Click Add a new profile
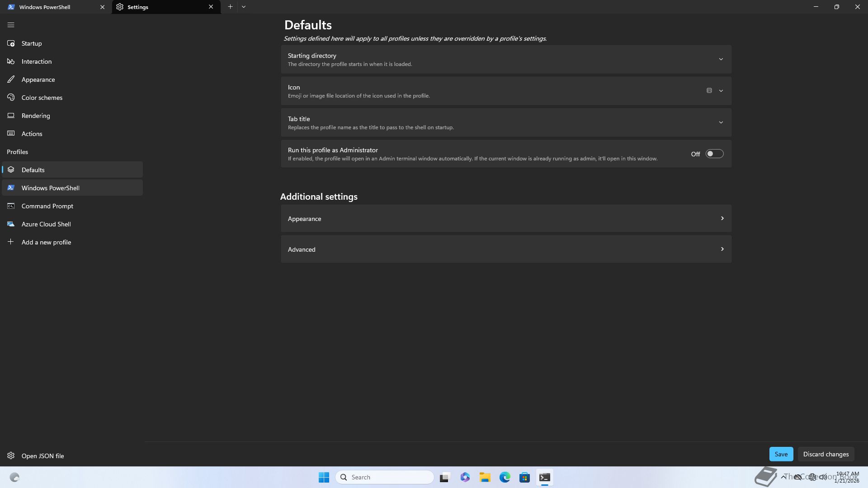The width and height of the screenshot is (868, 488). coord(46,242)
